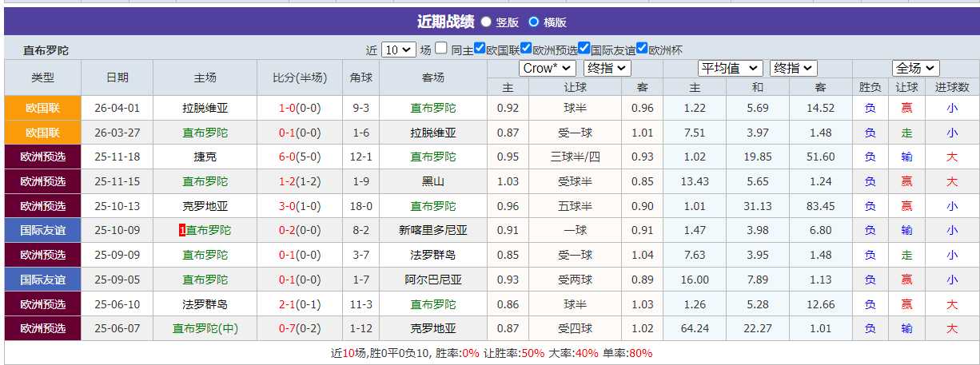Click the away odds value 51.60
The image size is (980, 365).
[x=820, y=157]
